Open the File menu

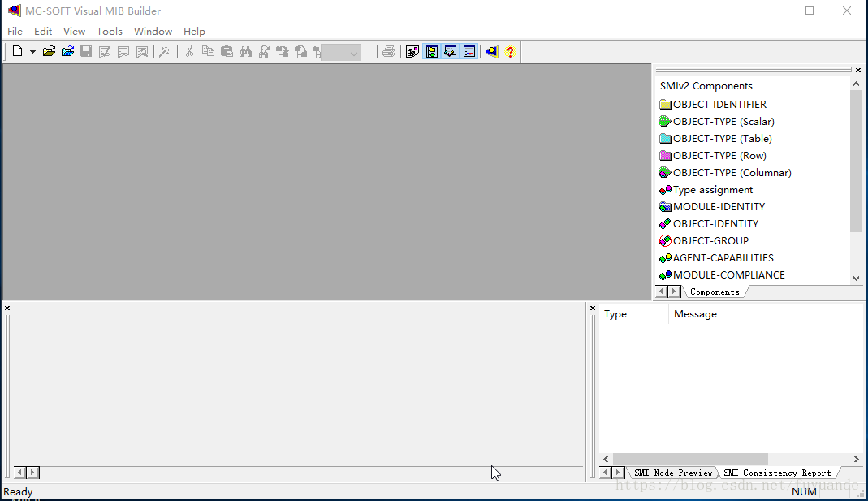tap(15, 32)
